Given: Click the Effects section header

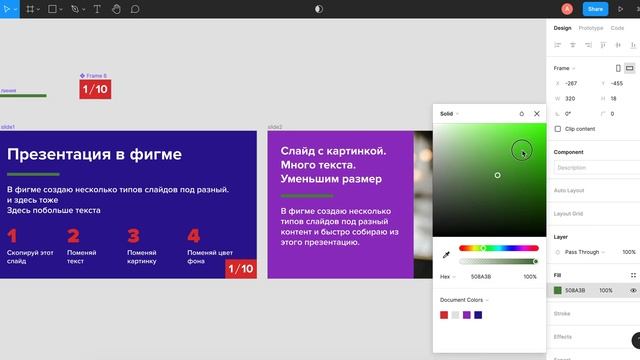Looking at the screenshot, I should coord(562,337).
